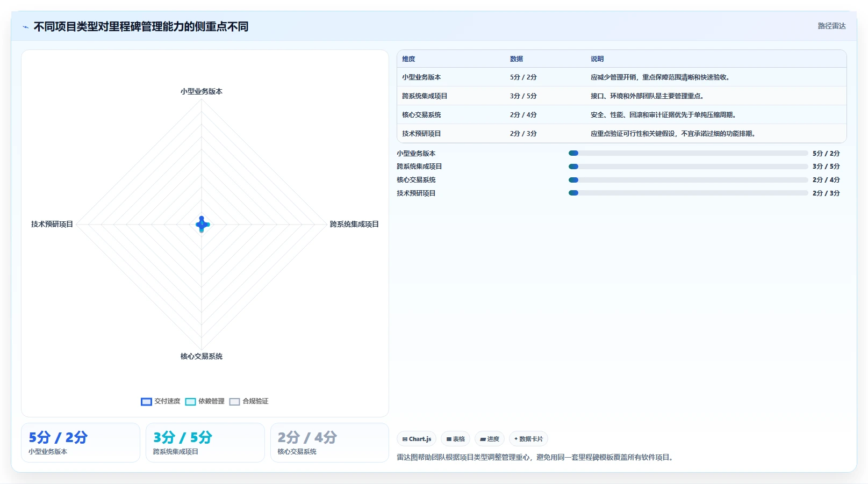Click radar axis label 技术预研项目
Screen dimensions: 868x484
[52, 224]
